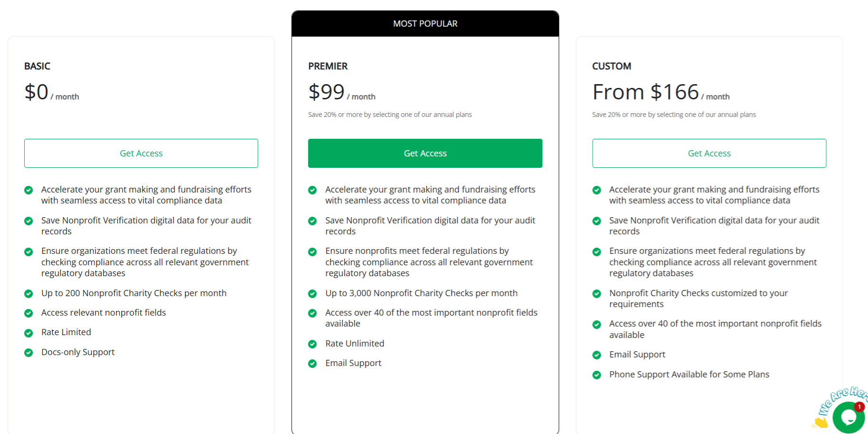The image size is (868, 434).
Task: Click annual plans savings text under Premier
Action: pos(390,115)
